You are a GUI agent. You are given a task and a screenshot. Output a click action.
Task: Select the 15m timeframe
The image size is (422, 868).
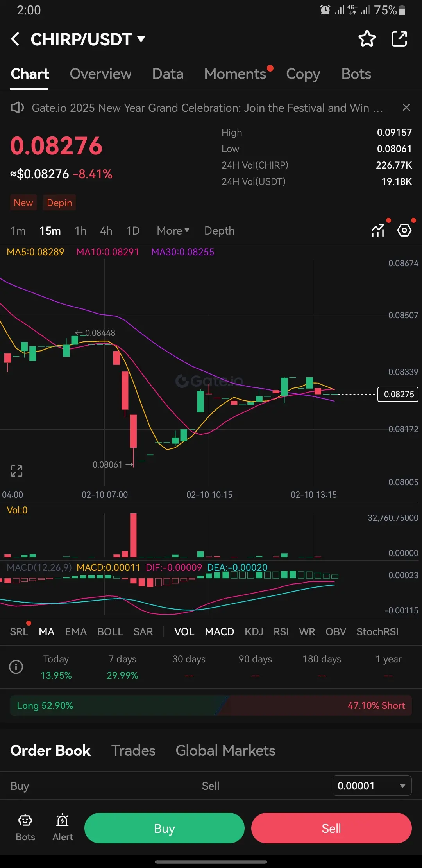tap(50, 231)
